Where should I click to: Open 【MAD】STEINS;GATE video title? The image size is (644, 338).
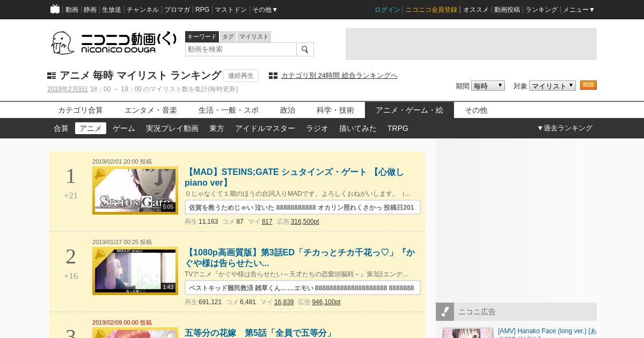pos(294,178)
